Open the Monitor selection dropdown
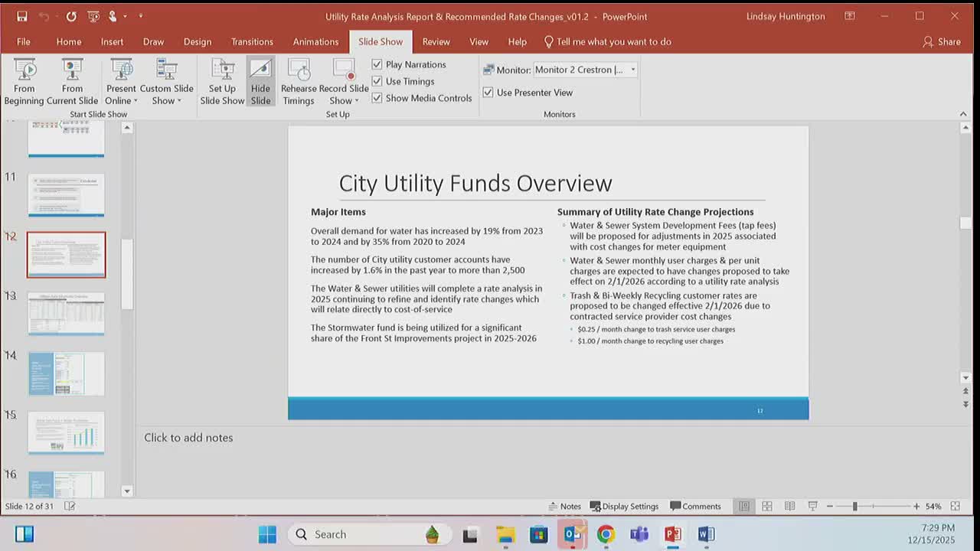The width and height of the screenshot is (980, 551). pyautogui.click(x=632, y=70)
